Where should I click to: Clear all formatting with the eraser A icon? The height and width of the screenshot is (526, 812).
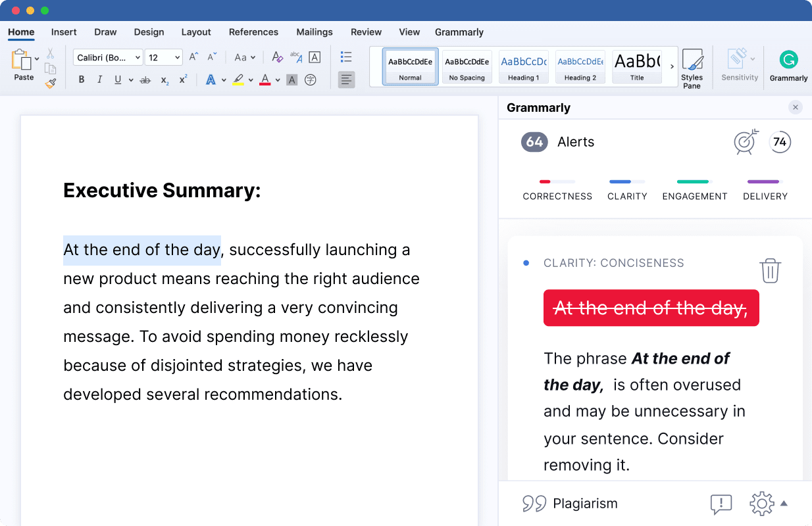point(277,57)
